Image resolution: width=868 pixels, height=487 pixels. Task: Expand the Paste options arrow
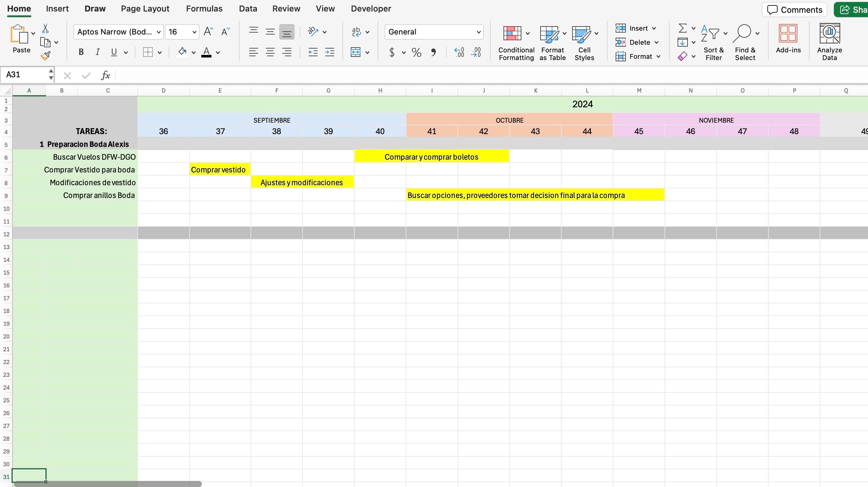[x=33, y=33]
